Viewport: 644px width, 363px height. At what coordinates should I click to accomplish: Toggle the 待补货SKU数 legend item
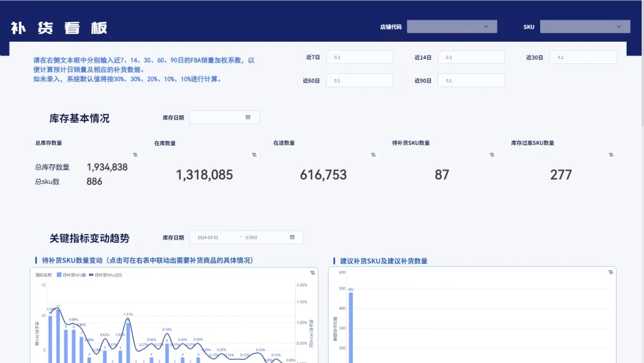[x=72, y=275]
